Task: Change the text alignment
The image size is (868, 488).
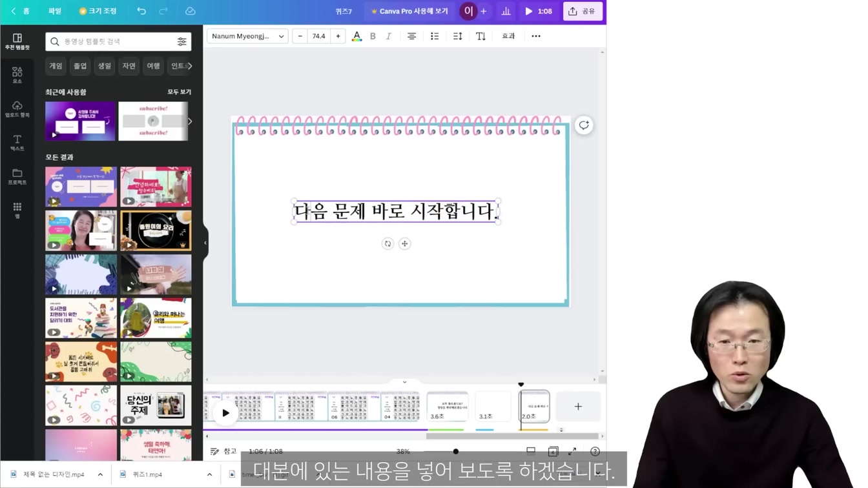Action: tap(411, 36)
